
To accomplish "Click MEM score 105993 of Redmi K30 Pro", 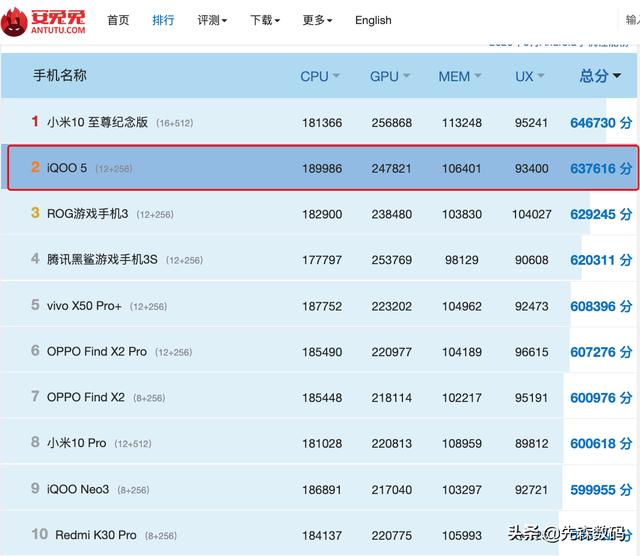I will 462,536.
